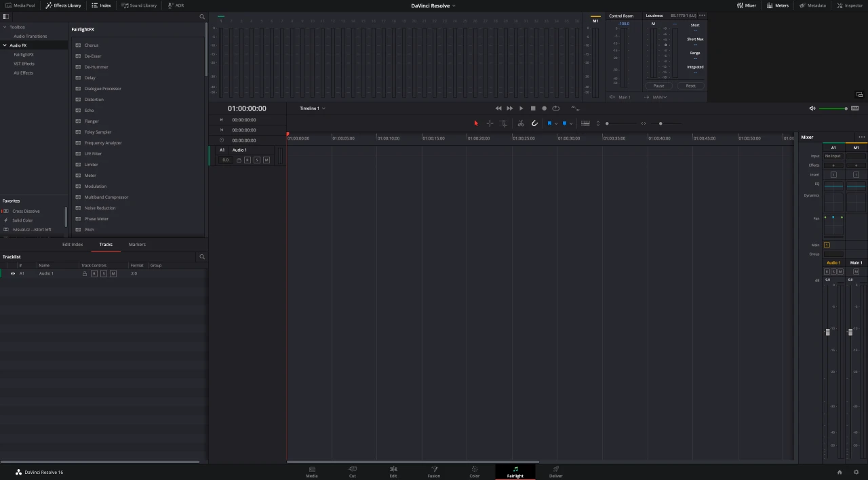Select the razor/cut tool in the timeline toolbar
The width and height of the screenshot is (868, 480).
click(521, 123)
